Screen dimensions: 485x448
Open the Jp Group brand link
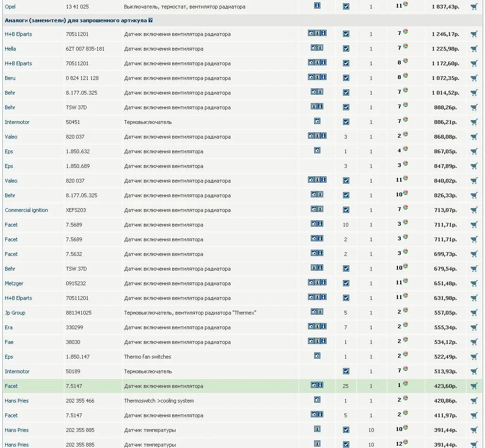click(15, 313)
